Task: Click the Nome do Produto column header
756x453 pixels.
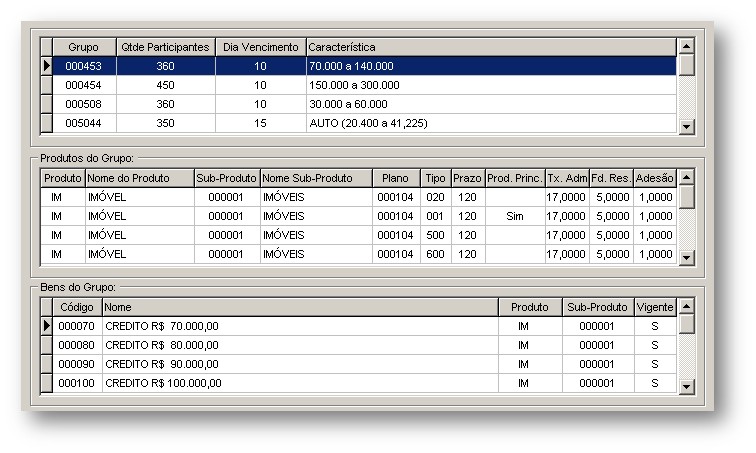Action: pos(139,178)
